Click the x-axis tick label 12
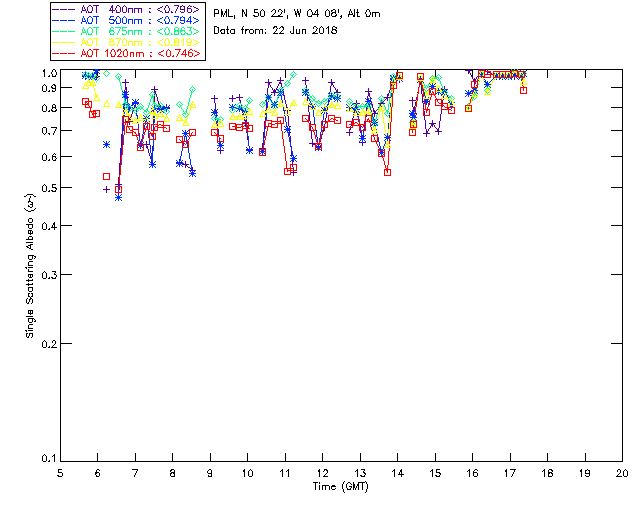The image size is (640, 512). point(322,473)
